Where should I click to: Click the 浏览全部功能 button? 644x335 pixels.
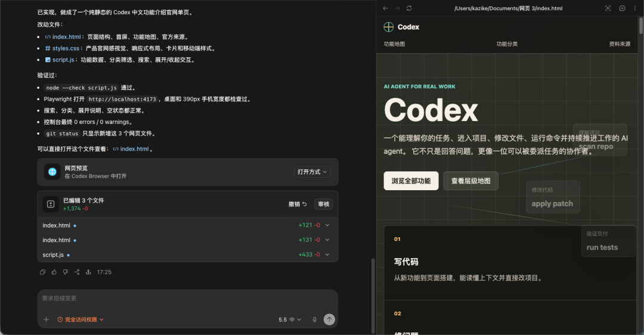(x=411, y=181)
